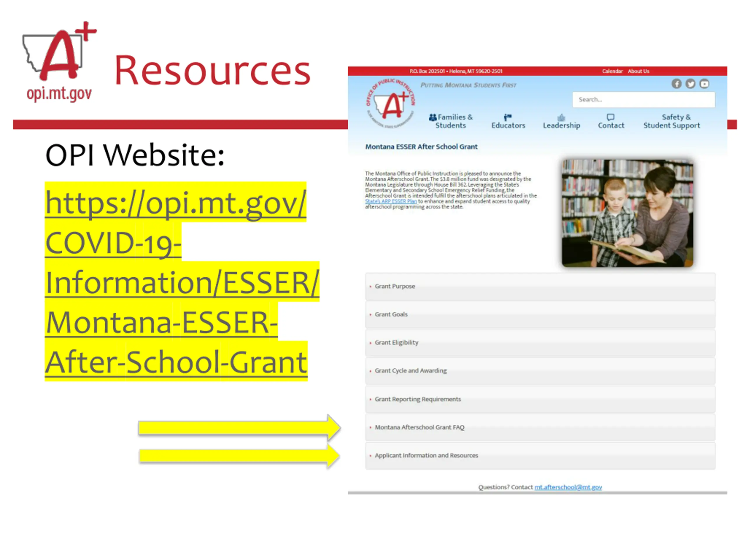Click the Putting Montana Students First tagline
This screenshot has width=747, height=560.
(x=468, y=85)
